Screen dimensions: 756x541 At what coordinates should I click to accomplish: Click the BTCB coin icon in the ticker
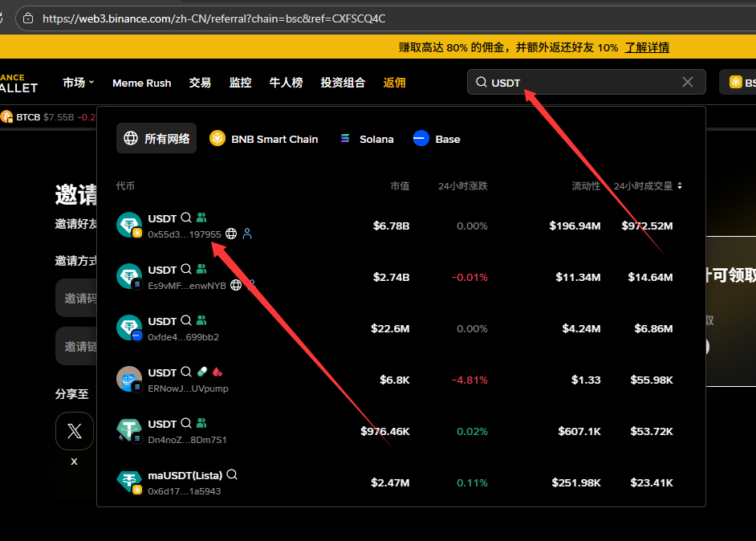pos(7,117)
